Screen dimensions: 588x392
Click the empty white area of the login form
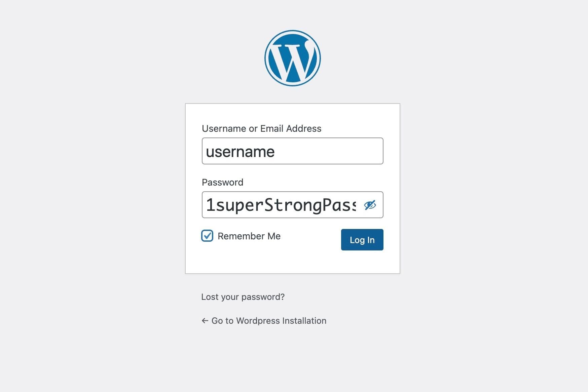[292, 262]
